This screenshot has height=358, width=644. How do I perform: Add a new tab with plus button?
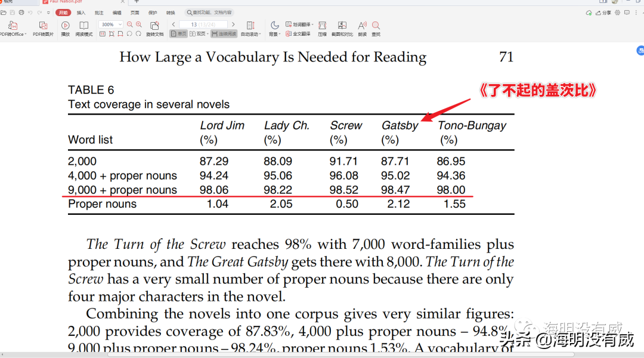(x=137, y=2)
